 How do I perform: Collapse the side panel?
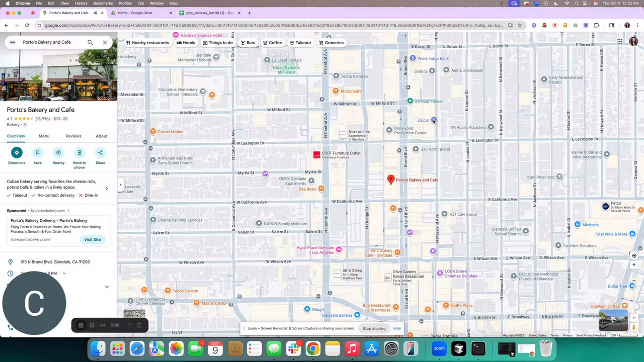coord(120,185)
